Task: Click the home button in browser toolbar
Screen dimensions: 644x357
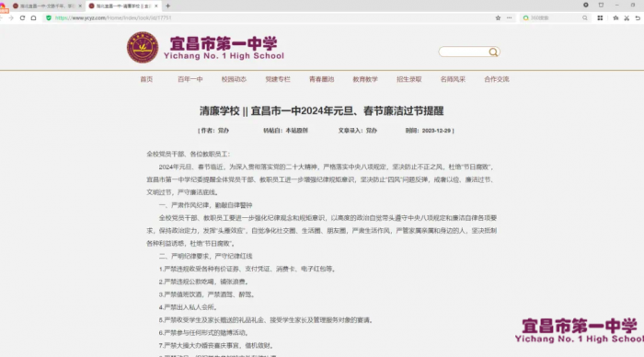Action: 34,18
